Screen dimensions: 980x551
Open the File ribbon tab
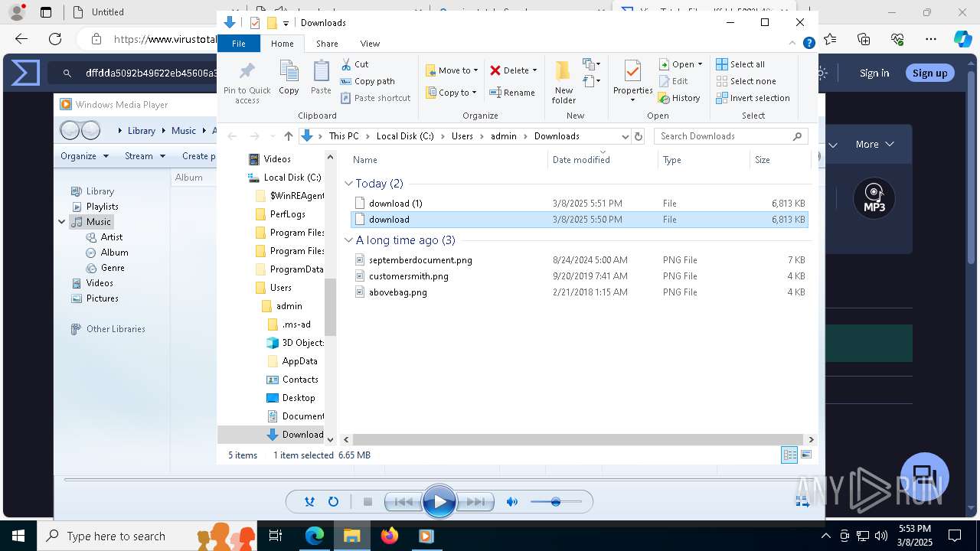point(239,44)
